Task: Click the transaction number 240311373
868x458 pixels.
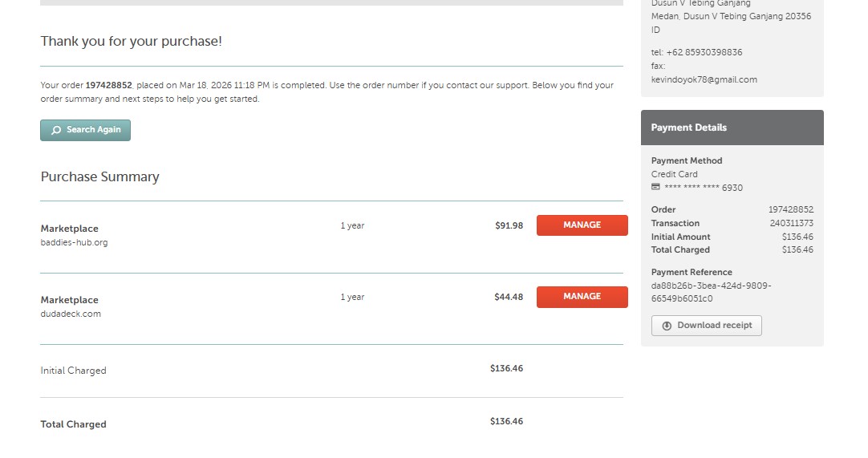Action: [x=791, y=223]
